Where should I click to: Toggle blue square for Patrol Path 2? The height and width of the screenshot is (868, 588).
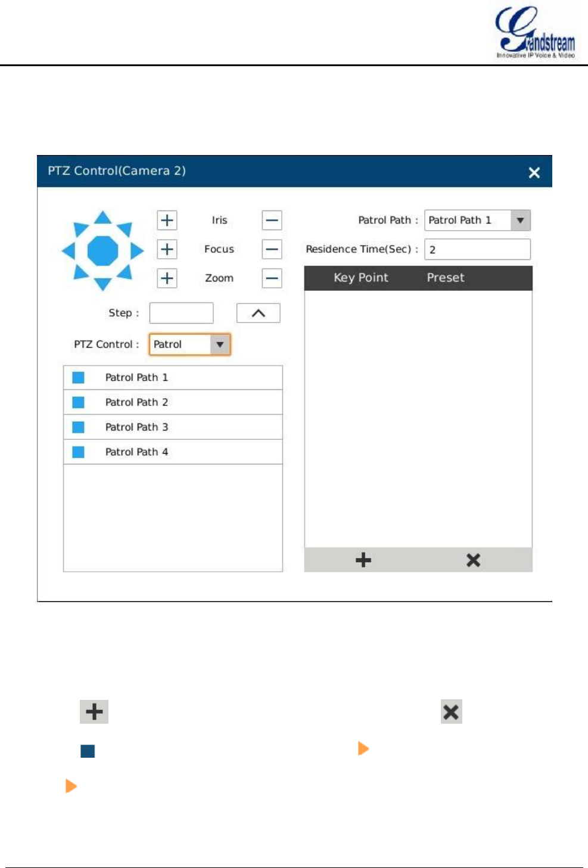pyautogui.click(x=78, y=402)
